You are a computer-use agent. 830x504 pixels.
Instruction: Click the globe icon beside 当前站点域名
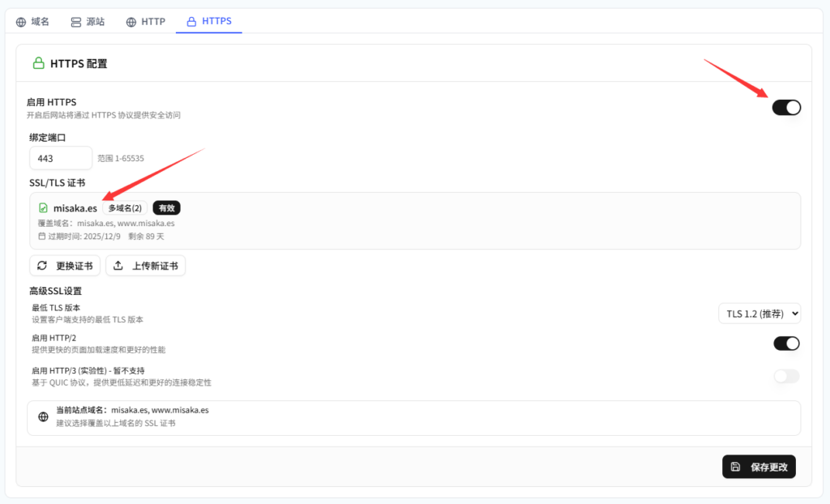44,417
